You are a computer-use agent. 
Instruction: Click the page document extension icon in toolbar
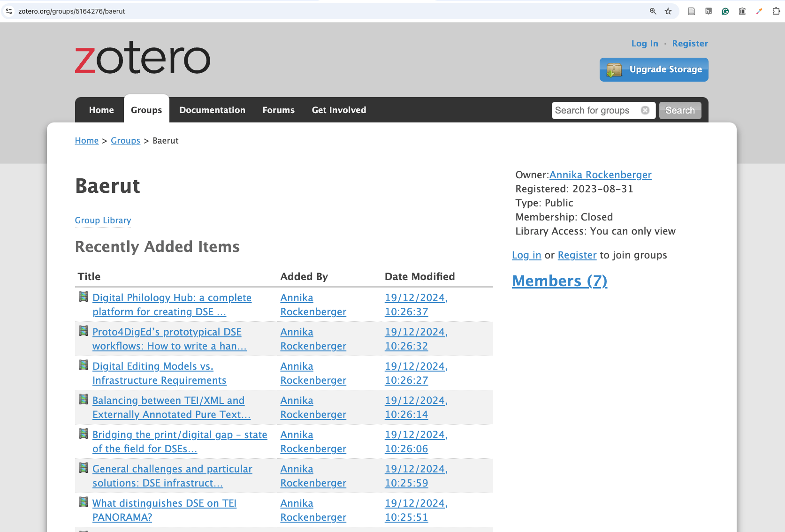pos(692,11)
